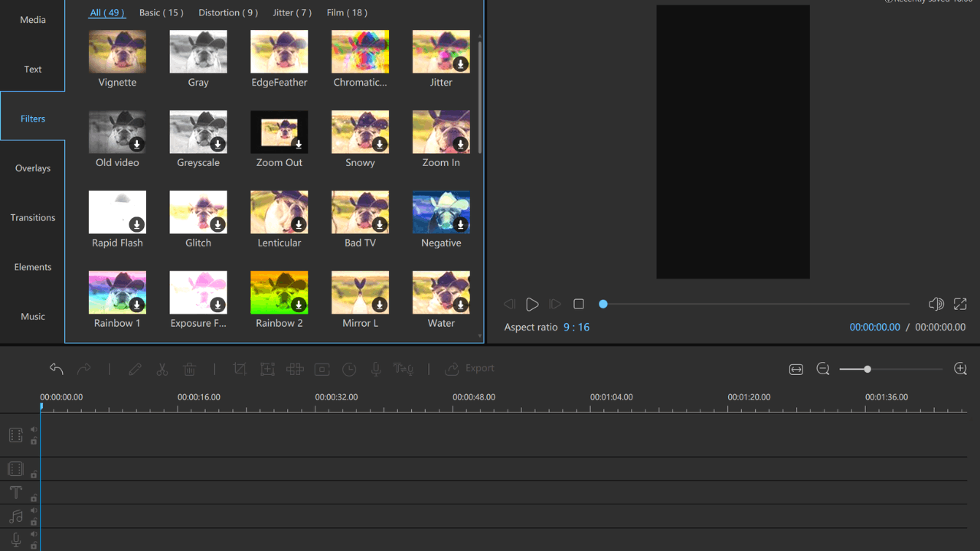
Task: Select the Chromatic filter thumbnail
Action: point(360,51)
